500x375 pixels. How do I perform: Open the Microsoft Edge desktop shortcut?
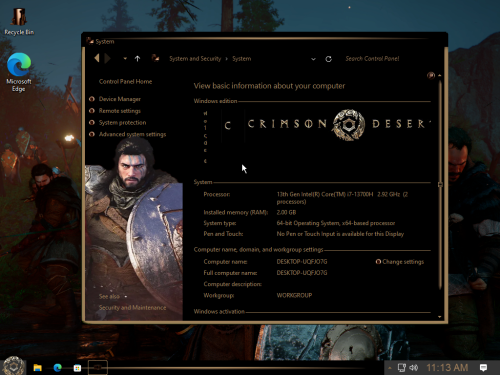(19, 72)
